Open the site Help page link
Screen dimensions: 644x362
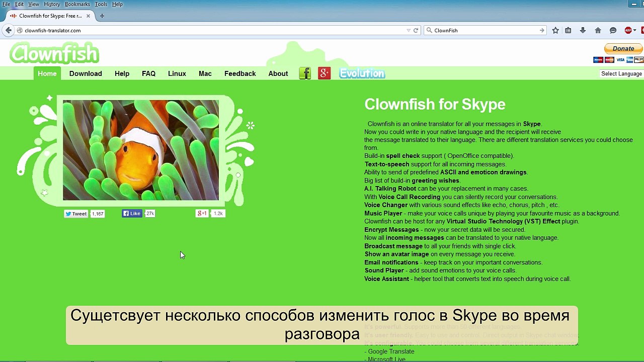pos(122,73)
